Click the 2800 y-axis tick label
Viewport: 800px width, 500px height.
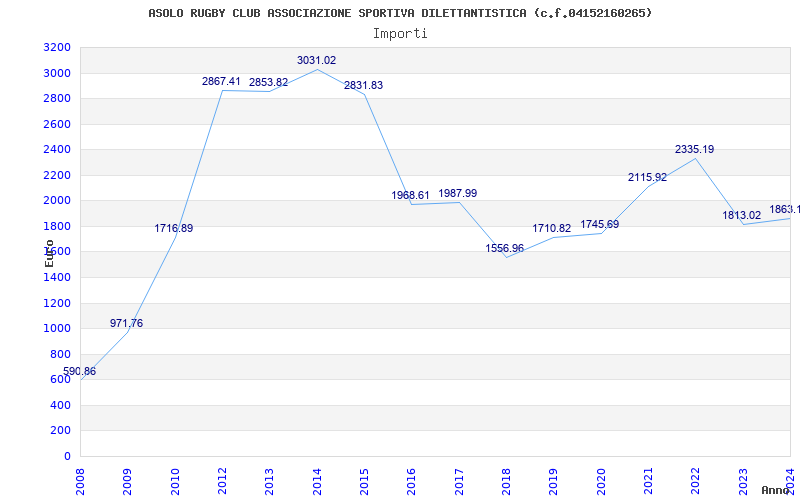coord(57,99)
